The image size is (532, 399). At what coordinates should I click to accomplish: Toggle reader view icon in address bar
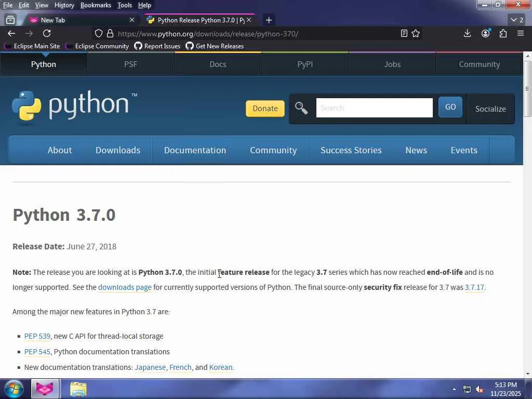[x=404, y=33]
